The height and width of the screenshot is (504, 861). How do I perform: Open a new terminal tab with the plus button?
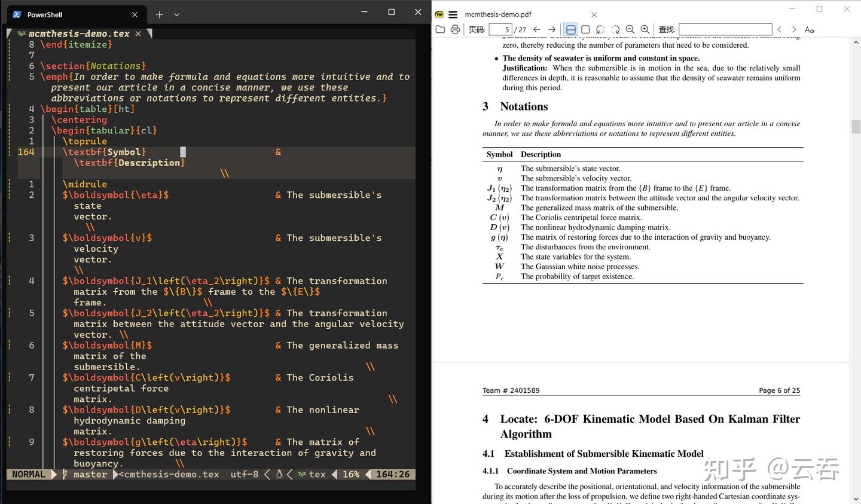coord(159,14)
